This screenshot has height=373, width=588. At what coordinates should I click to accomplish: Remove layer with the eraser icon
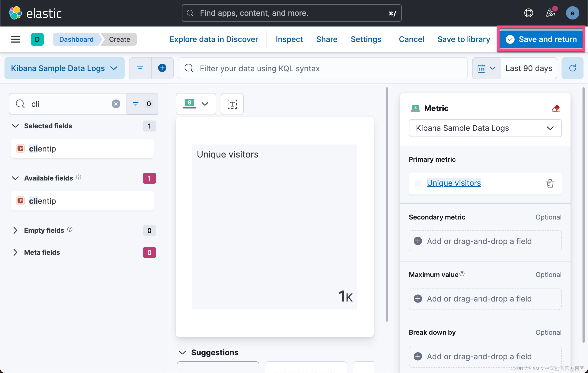[x=556, y=108]
